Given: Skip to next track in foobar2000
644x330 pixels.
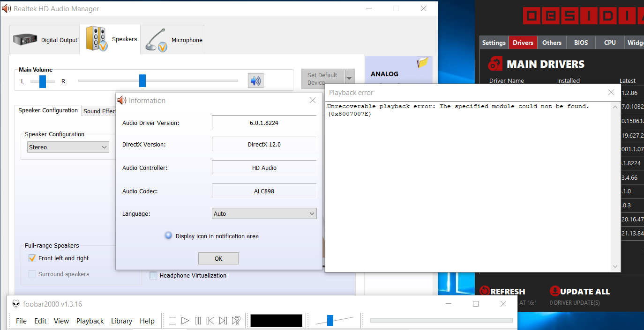Looking at the screenshot, I should click(223, 321).
